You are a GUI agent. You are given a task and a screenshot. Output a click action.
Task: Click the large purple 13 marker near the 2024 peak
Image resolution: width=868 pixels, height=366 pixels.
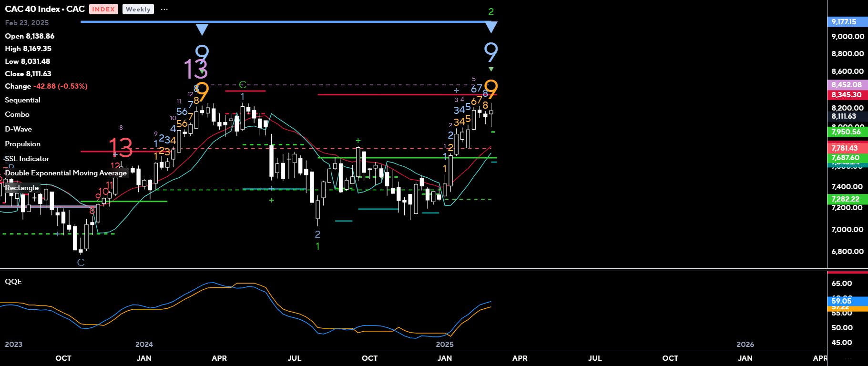coord(195,70)
